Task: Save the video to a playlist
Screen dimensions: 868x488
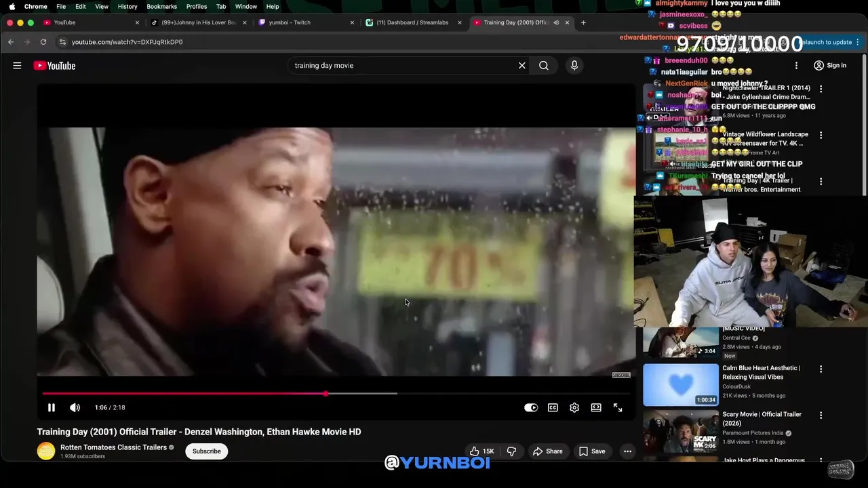Action: tap(592, 451)
